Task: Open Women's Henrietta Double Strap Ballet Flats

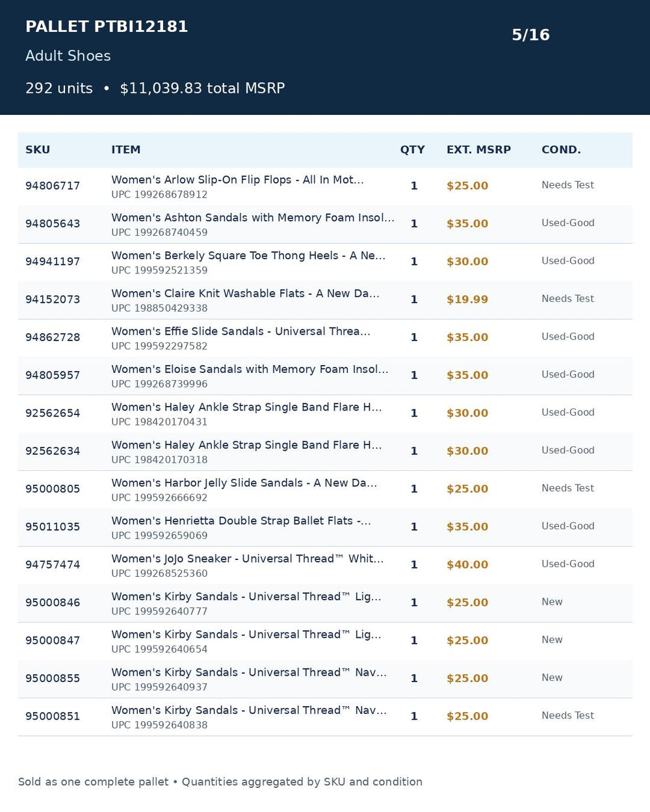Action: [x=241, y=521]
